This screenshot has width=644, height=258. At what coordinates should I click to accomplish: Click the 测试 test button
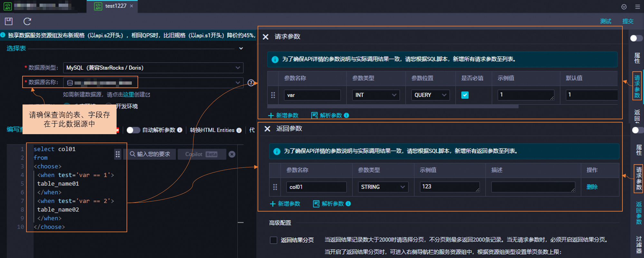point(605,21)
